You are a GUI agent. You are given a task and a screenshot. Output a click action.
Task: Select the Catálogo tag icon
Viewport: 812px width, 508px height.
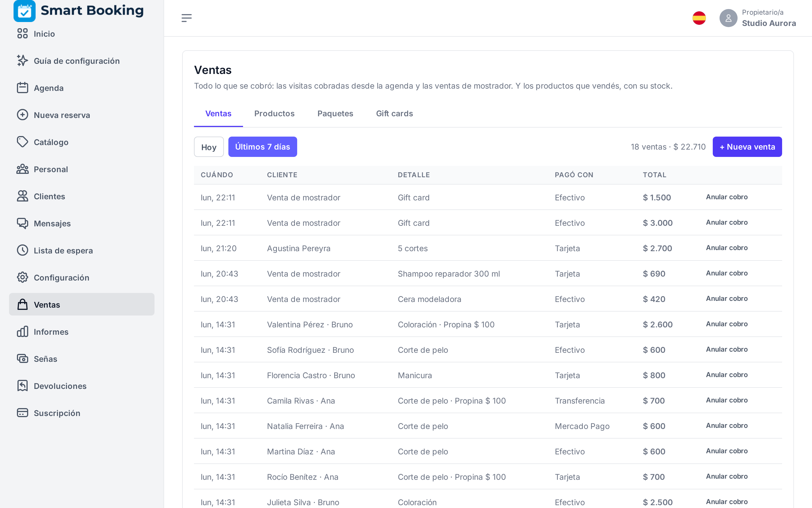tap(23, 142)
